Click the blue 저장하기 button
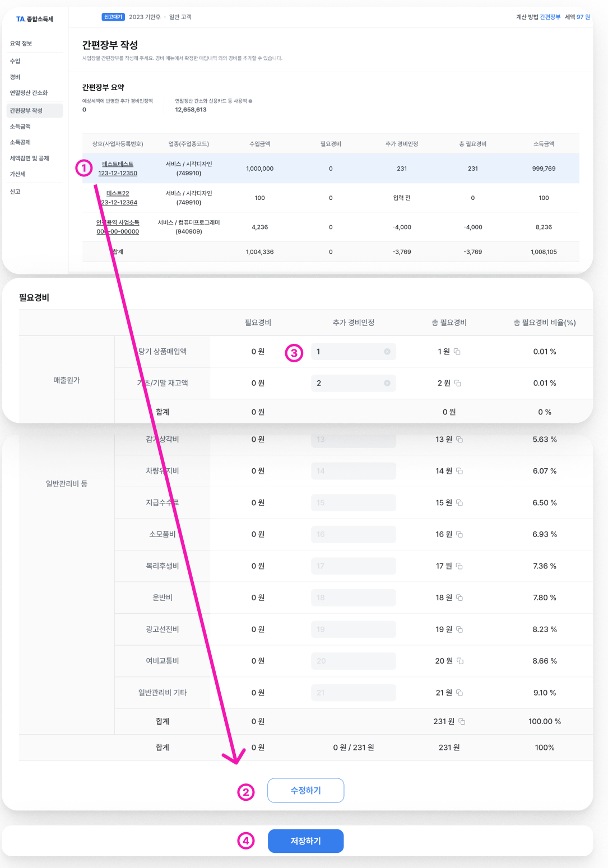608x868 pixels. [x=306, y=841]
